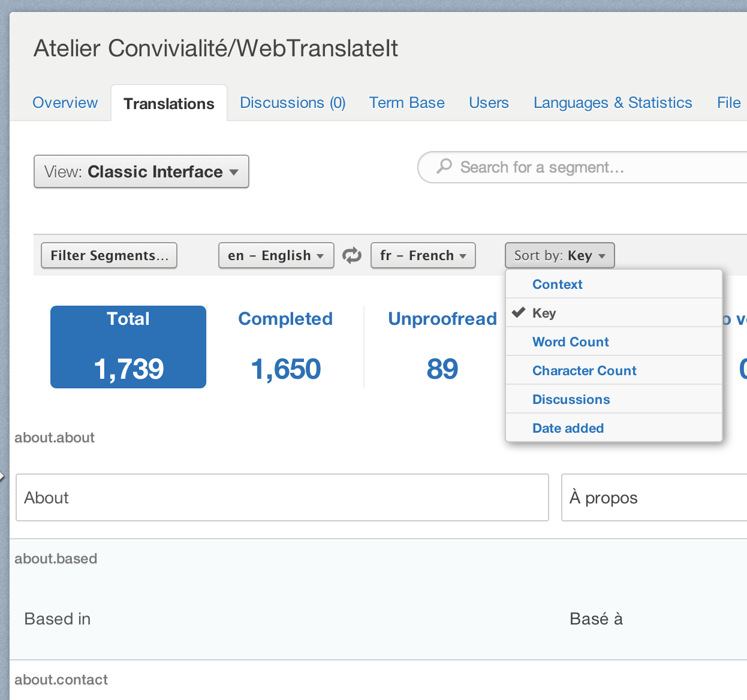
Task: Choose the checked Key sort option
Action: (614, 313)
